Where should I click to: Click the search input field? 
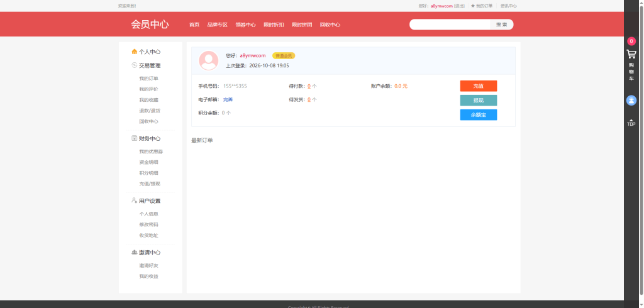(x=450, y=25)
